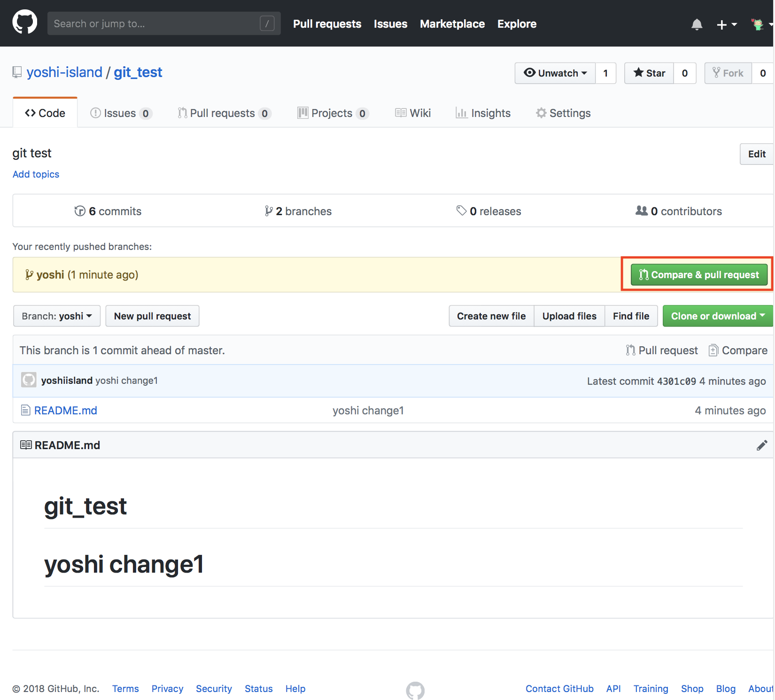Screen dimensions: 775x700
Task: Switch to the repository Pull requests tab
Action: [225, 113]
